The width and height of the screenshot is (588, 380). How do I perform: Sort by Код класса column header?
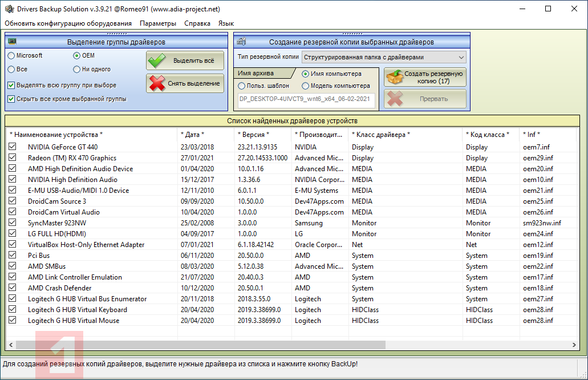pos(491,134)
